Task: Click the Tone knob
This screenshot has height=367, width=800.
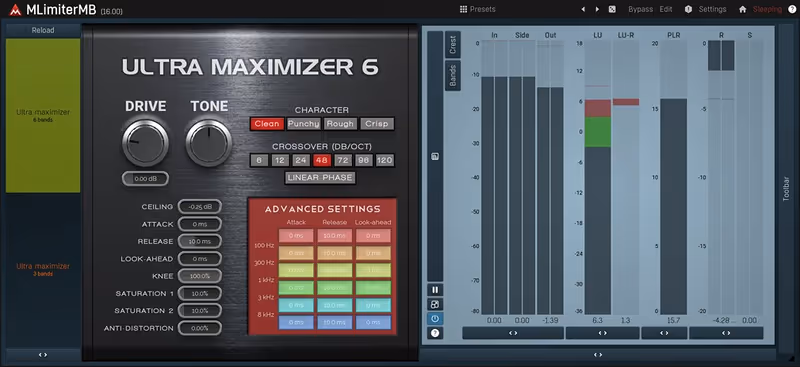Action: tap(209, 143)
